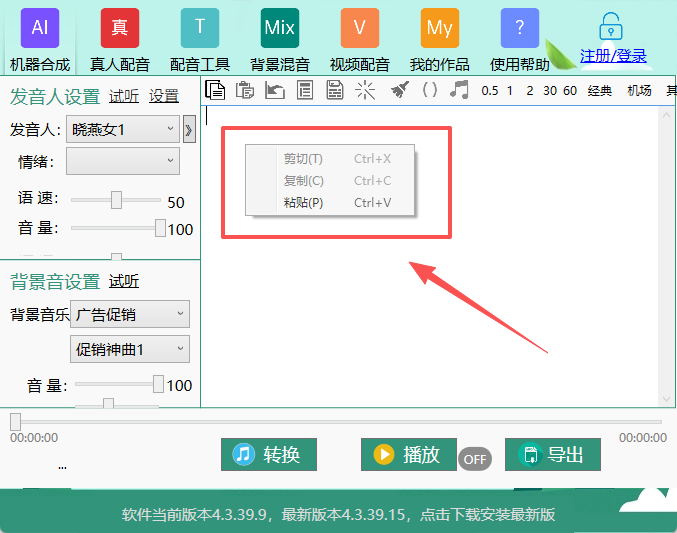
Task: Open the 发音人 voice dropdown
Action: (122, 129)
